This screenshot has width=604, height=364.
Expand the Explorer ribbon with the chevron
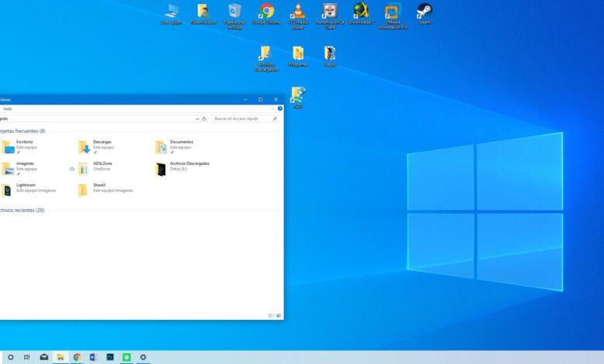[x=273, y=108]
